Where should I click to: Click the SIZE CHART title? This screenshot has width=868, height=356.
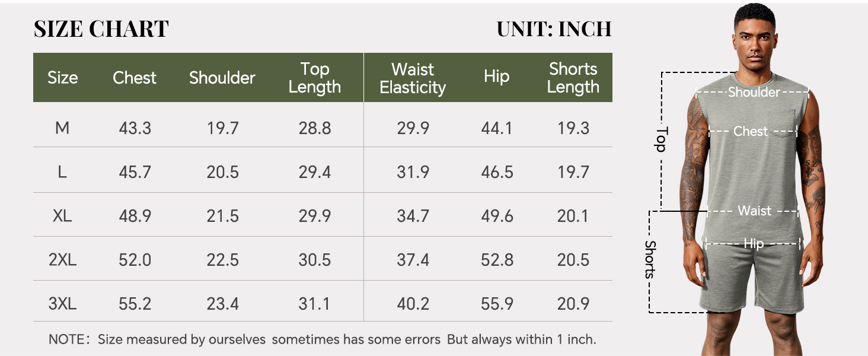[x=101, y=29]
